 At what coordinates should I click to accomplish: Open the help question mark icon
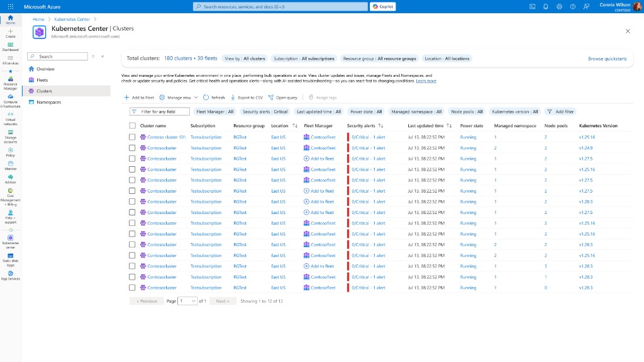[573, 6]
